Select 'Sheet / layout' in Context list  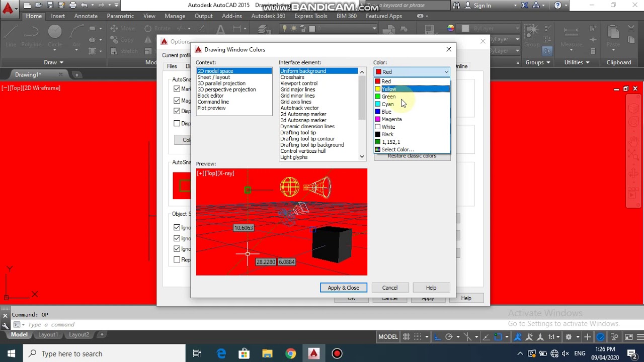(234, 77)
